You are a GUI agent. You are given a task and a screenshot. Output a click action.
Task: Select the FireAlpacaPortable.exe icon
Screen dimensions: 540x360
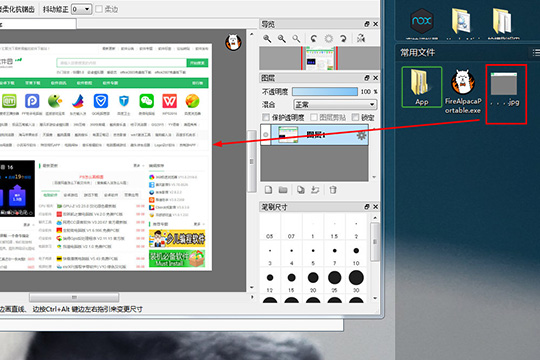(463, 91)
